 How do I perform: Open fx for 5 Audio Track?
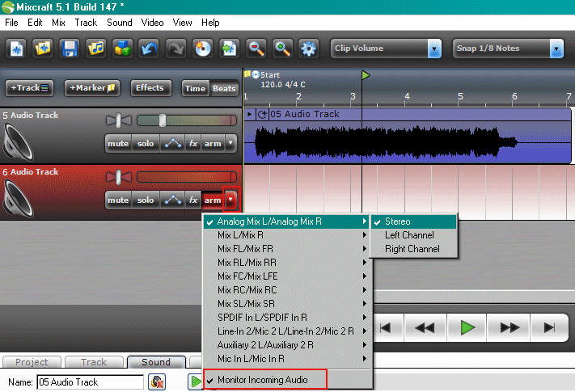tap(193, 143)
